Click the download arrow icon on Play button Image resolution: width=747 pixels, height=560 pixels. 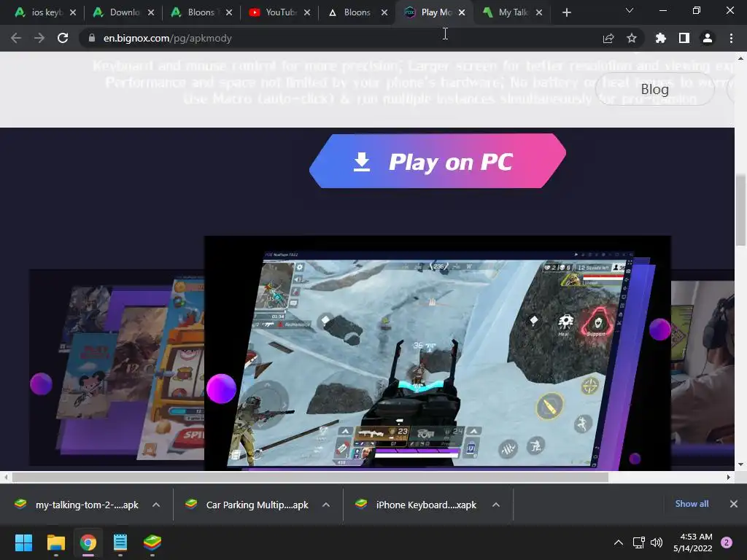pos(362,162)
